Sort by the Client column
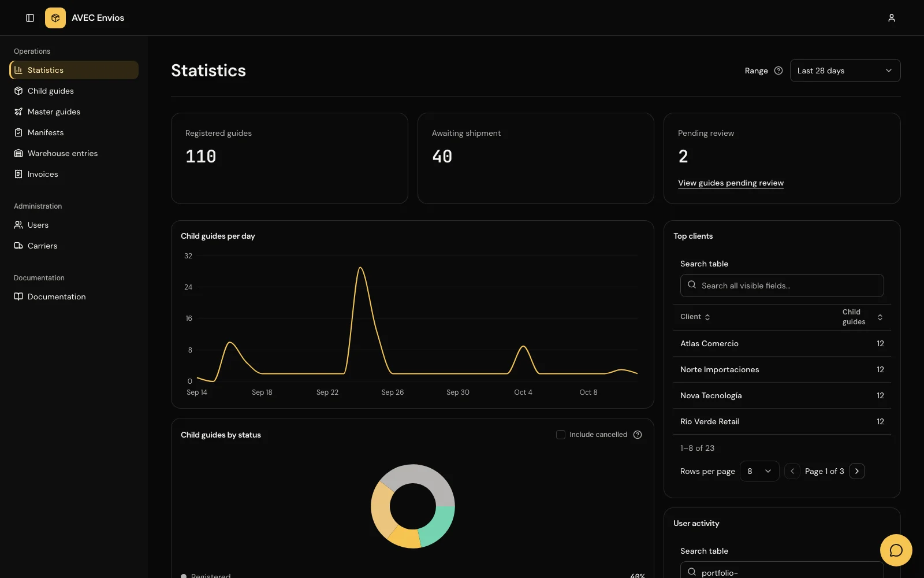 click(x=695, y=317)
